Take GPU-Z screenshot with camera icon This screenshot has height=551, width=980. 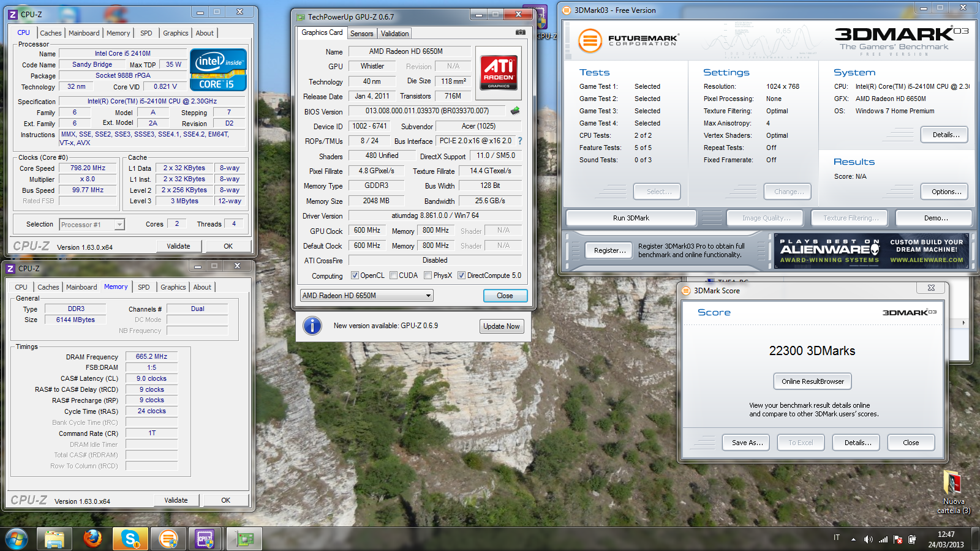(520, 32)
